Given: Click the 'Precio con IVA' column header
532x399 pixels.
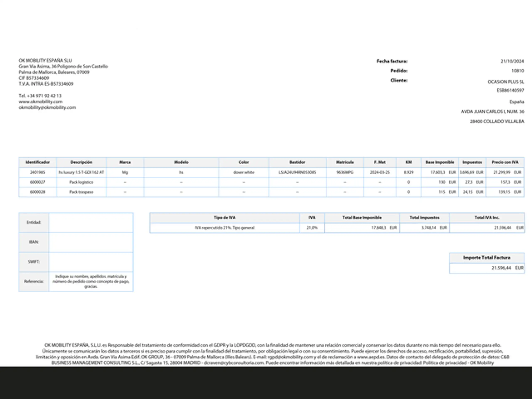Looking at the screenshot, I should pyautogui.click(x=505, y=162).
